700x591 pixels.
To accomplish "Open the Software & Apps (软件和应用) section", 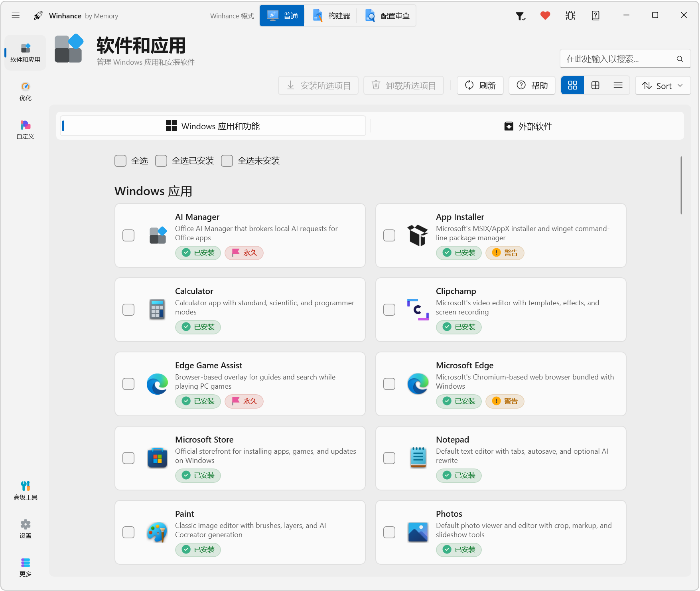I will (26, 53).
